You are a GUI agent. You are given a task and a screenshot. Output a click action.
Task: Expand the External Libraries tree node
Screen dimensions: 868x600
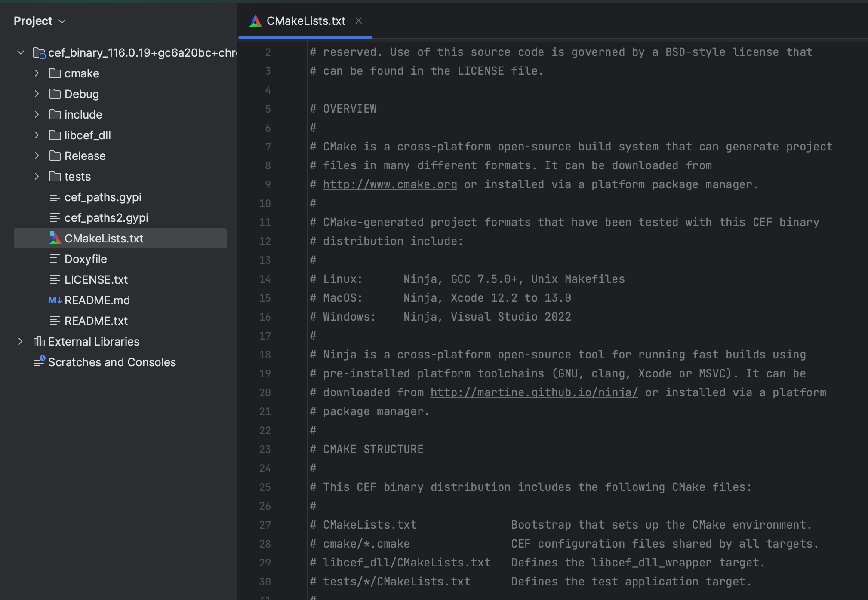pos(19,341)
